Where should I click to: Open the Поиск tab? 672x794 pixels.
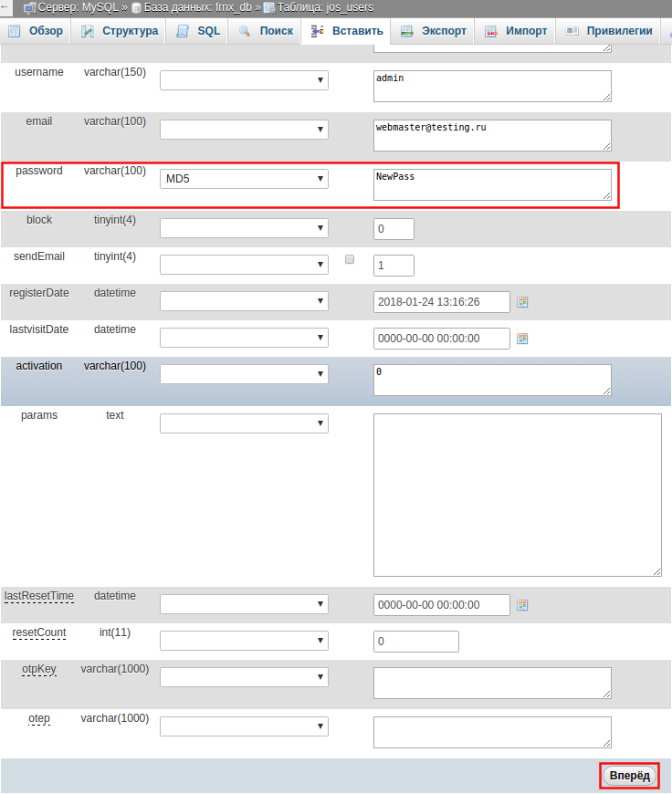click(265, 31)
